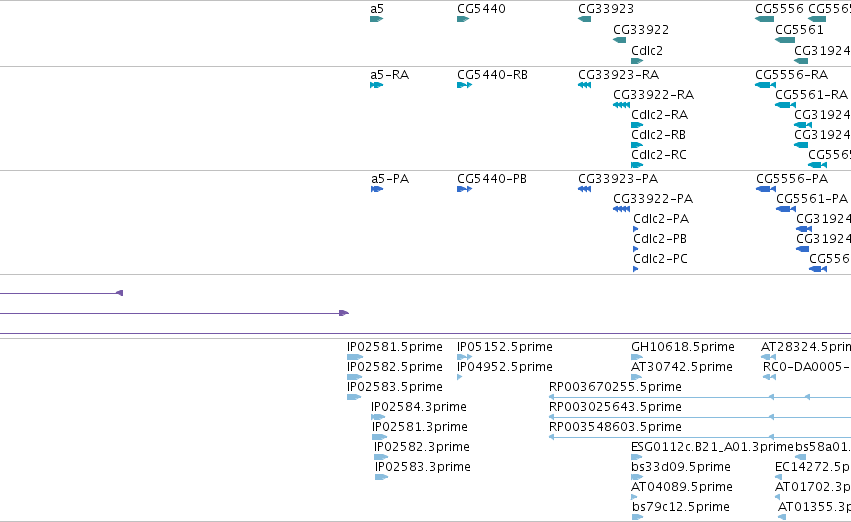
Task: Select the AT04089.5prime EST label
Action: tap(682, 488)
